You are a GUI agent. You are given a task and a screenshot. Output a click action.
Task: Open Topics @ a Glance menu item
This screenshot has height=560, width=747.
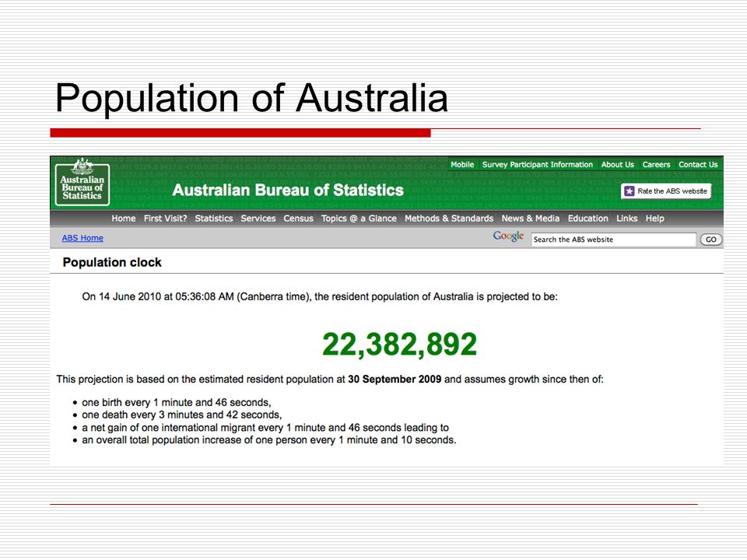[359, 218]
